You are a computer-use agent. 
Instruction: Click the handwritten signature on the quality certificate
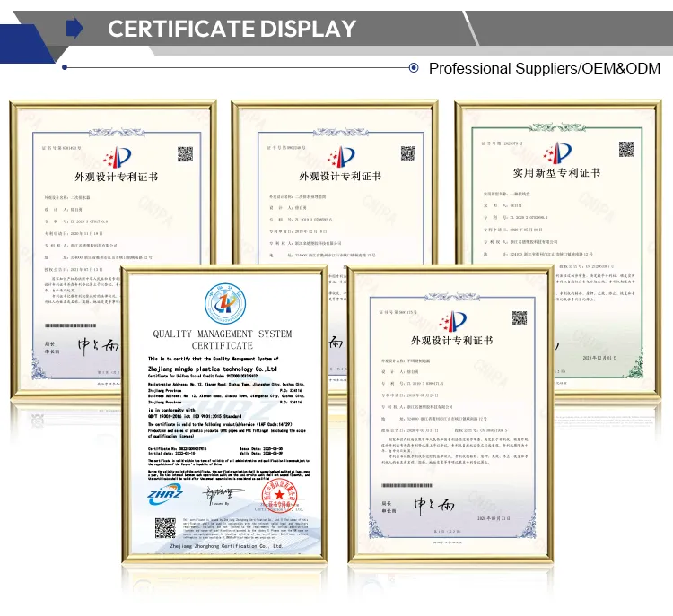click(222, 494)
